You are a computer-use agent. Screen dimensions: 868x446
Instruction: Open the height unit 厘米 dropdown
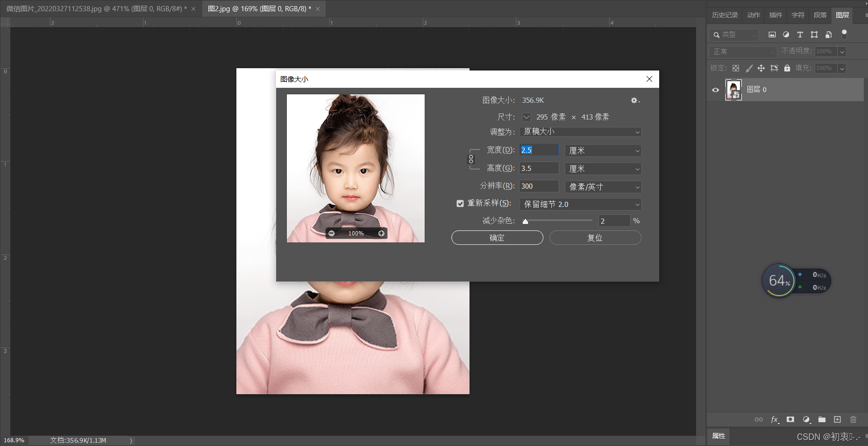(x=603, y=169)
